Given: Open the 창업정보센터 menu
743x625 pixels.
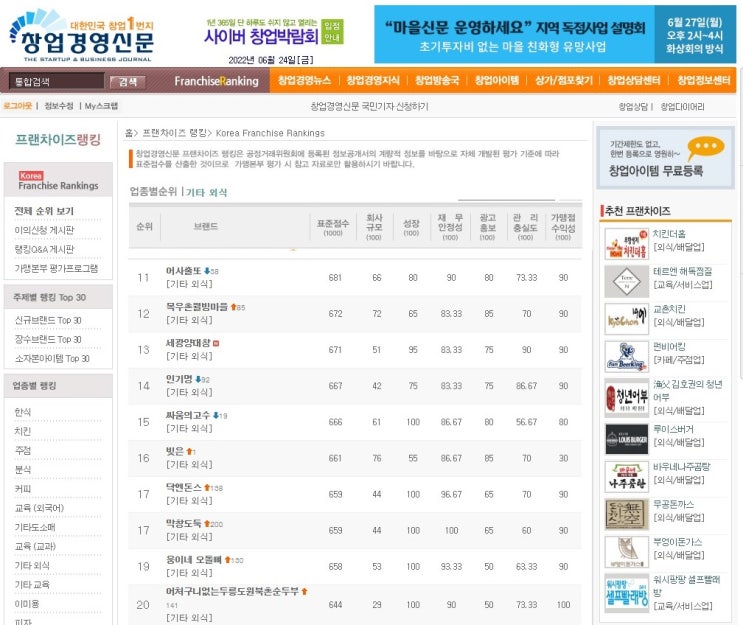Looking at the screenshot, I should click(703, 80).
